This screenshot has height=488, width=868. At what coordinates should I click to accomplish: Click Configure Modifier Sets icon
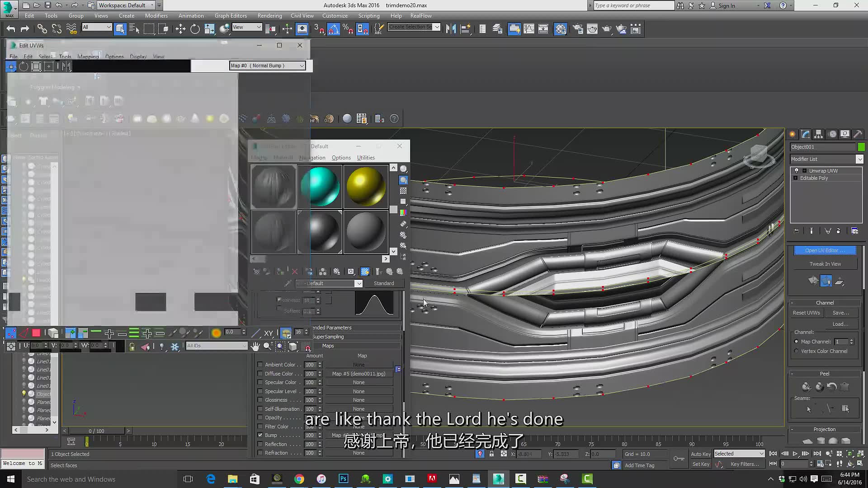click(855, 231)
